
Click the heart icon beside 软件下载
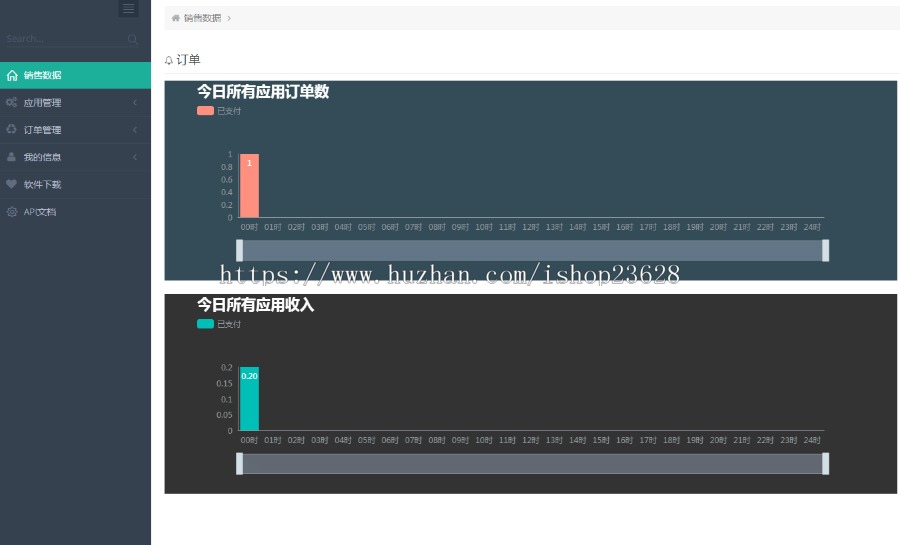click(x=11, y=184)
